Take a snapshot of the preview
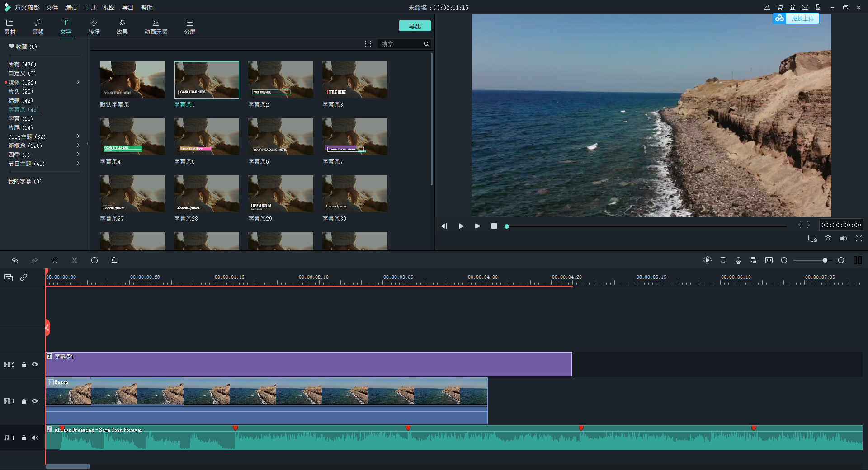 828,239
